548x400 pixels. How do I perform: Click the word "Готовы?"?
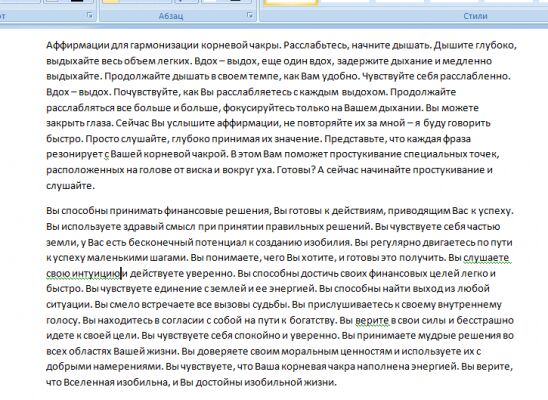pos(296,170)
